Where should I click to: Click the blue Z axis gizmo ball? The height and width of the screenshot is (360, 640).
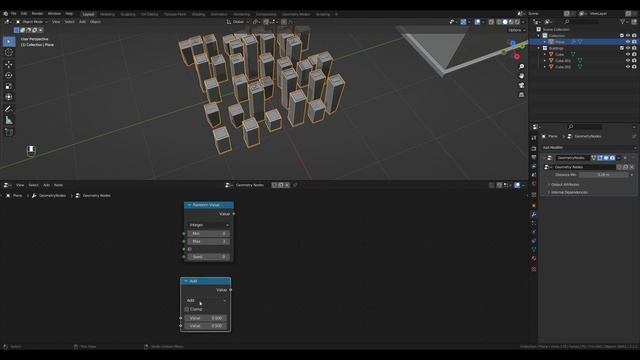click(x=513, y=43)
